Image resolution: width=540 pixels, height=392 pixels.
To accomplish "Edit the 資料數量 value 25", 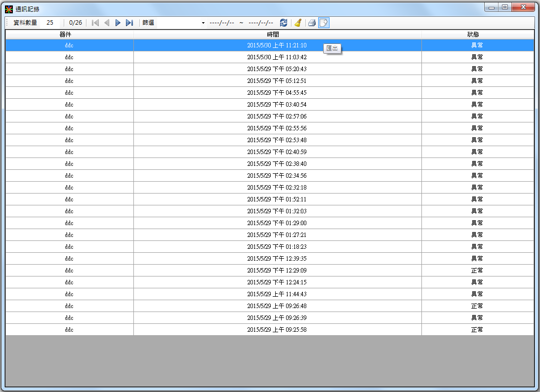I will tap(50, 23).
